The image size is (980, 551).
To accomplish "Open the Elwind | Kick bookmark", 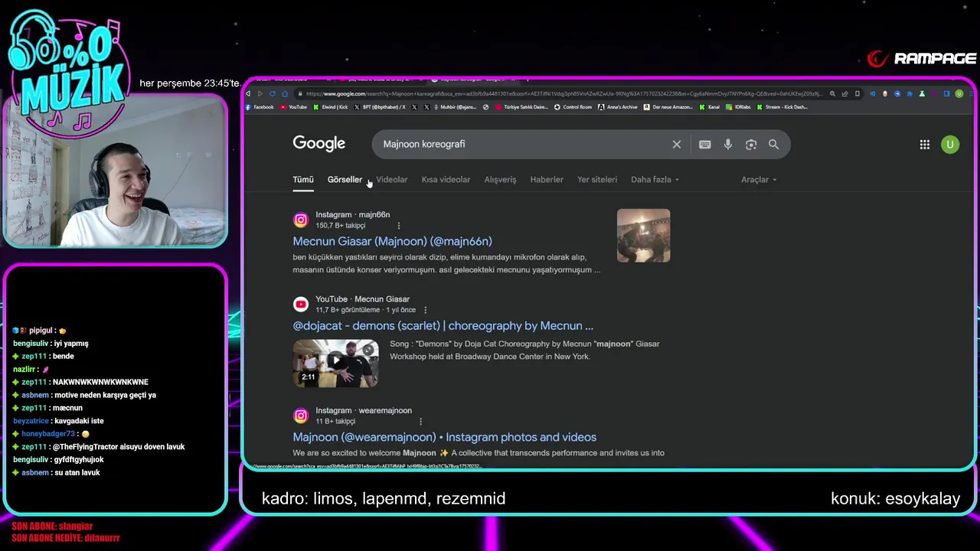I will [x=330, y=107].
